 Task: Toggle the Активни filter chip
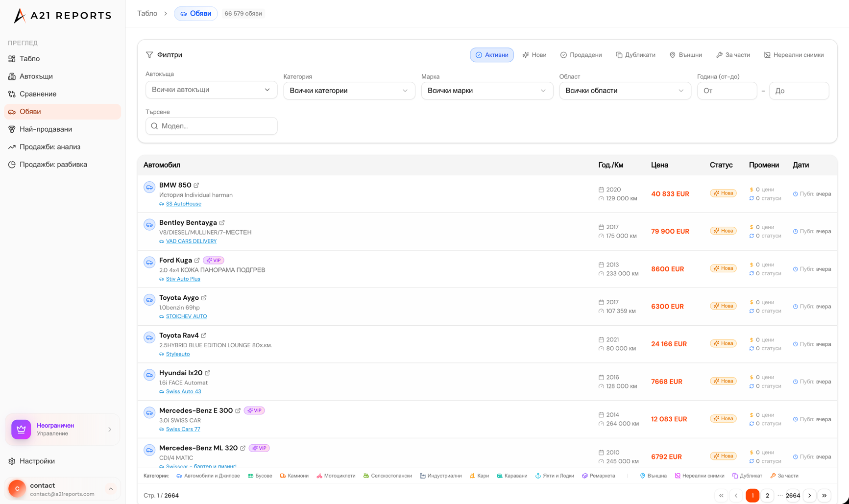(x=492, y=55)
